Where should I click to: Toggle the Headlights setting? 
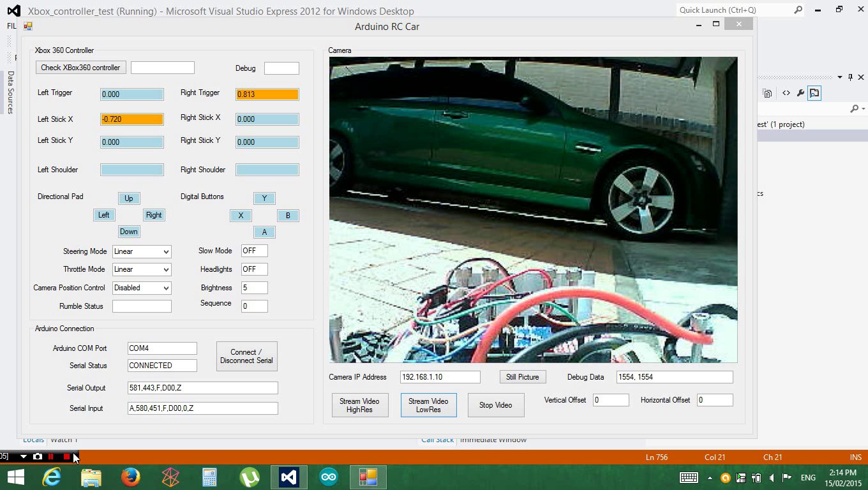[254, 269]
